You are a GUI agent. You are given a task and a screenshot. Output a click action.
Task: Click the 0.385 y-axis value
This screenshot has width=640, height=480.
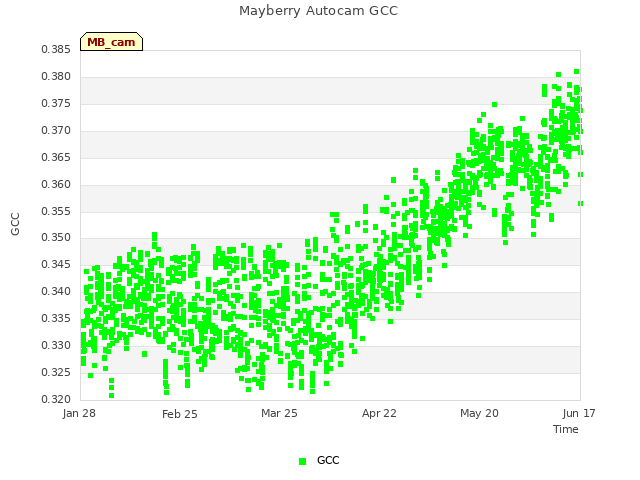point(56,50)
